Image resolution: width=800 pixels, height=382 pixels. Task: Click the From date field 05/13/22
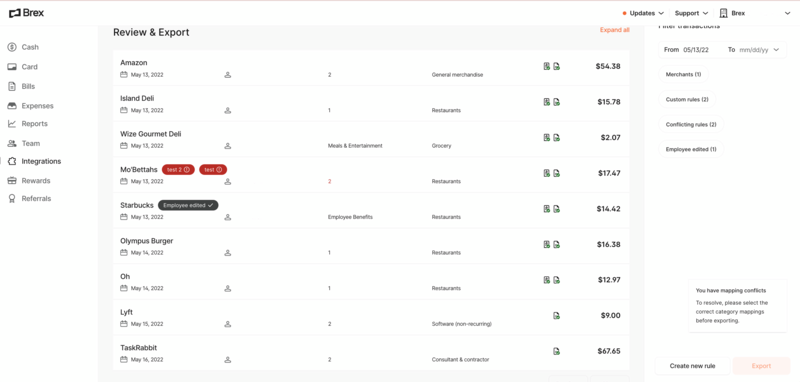click(696, 50)
